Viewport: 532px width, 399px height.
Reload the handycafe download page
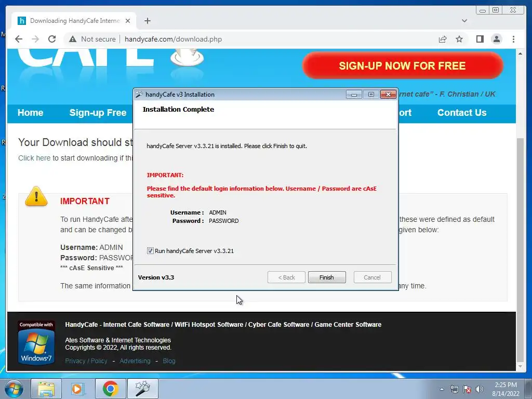pos(52,39)
